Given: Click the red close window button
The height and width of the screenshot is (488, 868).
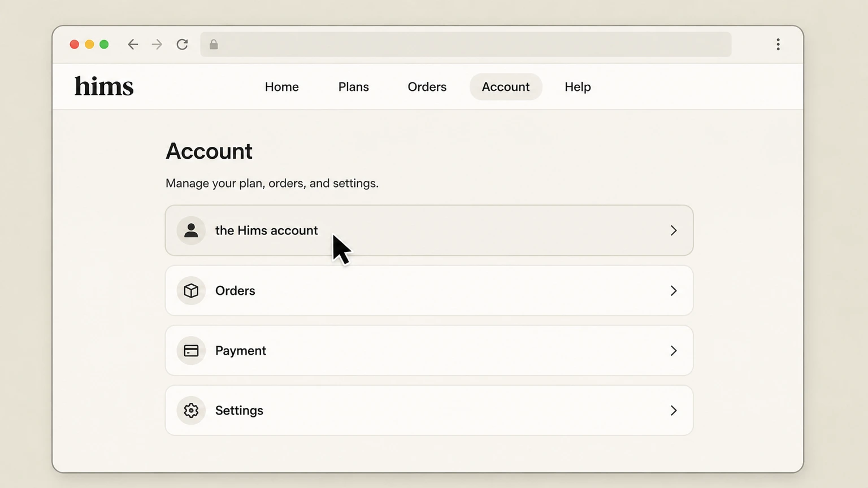Looking at the screenshot, I should [x=74, y=45].
